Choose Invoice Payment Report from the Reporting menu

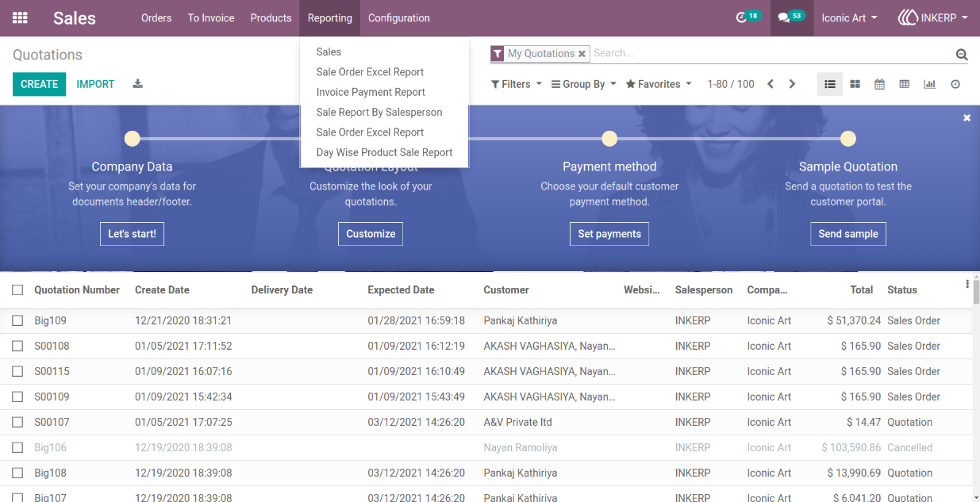[x=371, y=92]
